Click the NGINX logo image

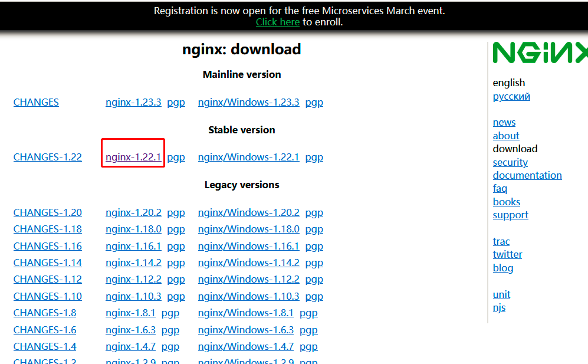(x=540, y=53)
